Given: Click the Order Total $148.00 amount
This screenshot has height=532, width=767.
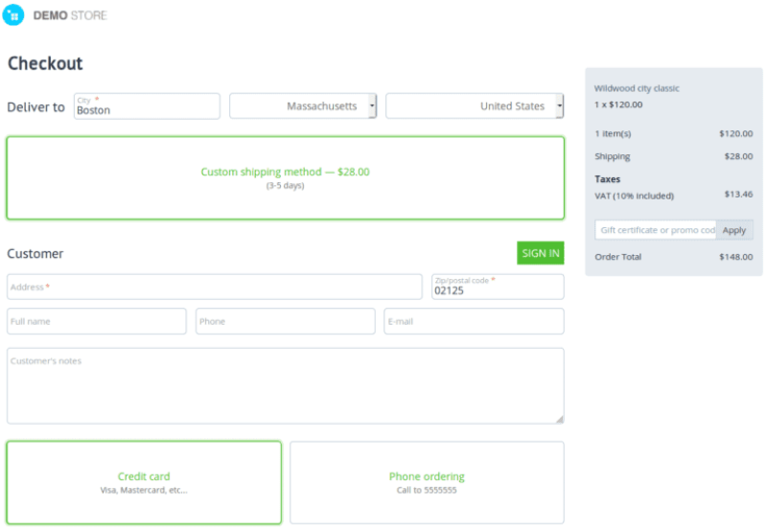Looking at the screenshot, I should point(735,257).
